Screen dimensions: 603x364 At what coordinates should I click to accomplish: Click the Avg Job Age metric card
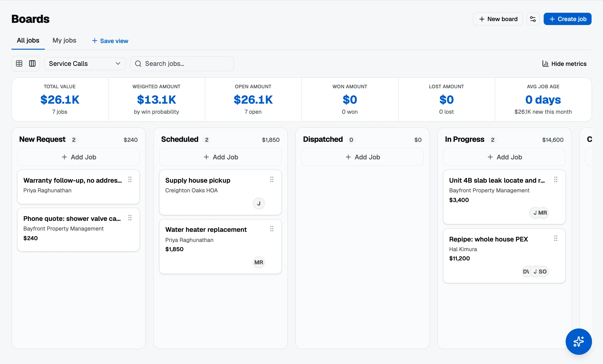click(543, 99)
